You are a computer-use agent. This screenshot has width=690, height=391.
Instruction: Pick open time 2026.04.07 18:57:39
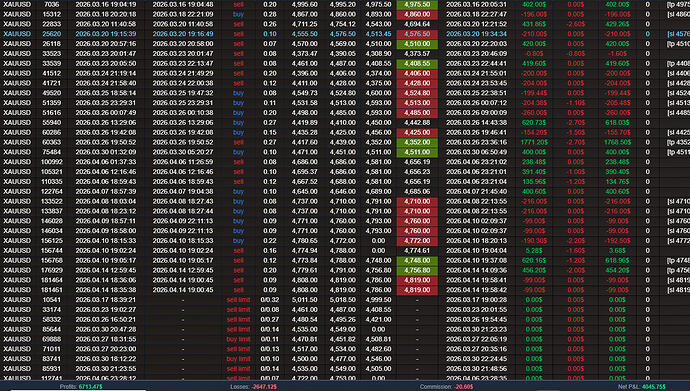click(x=106, y=191)
